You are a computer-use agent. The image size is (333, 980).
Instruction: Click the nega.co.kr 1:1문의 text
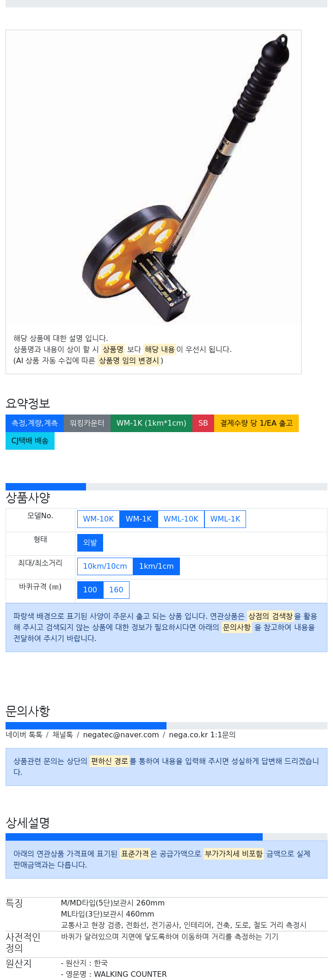click(x=202, y=735)
